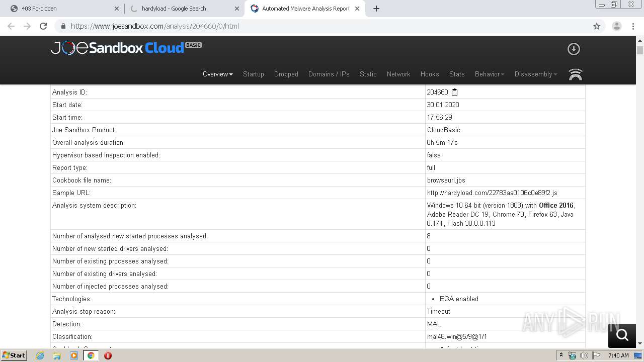Close the 403 Forbidden tab

(117, 9)
